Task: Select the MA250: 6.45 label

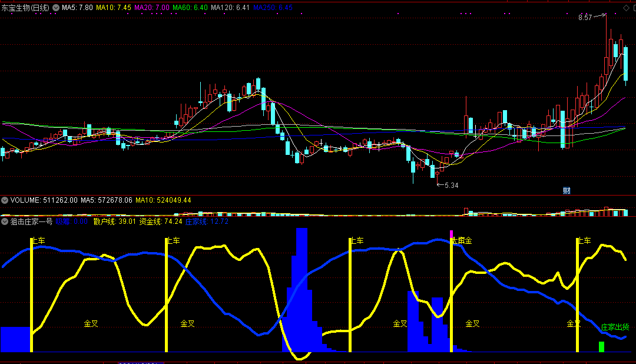Action: (273, 8)
